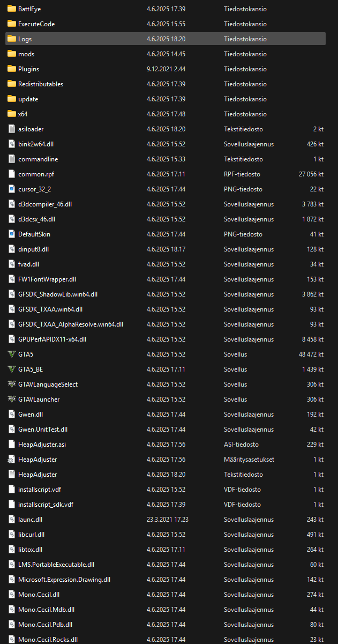Click the DefaultSkin PNG image icon

pos(12,234)
